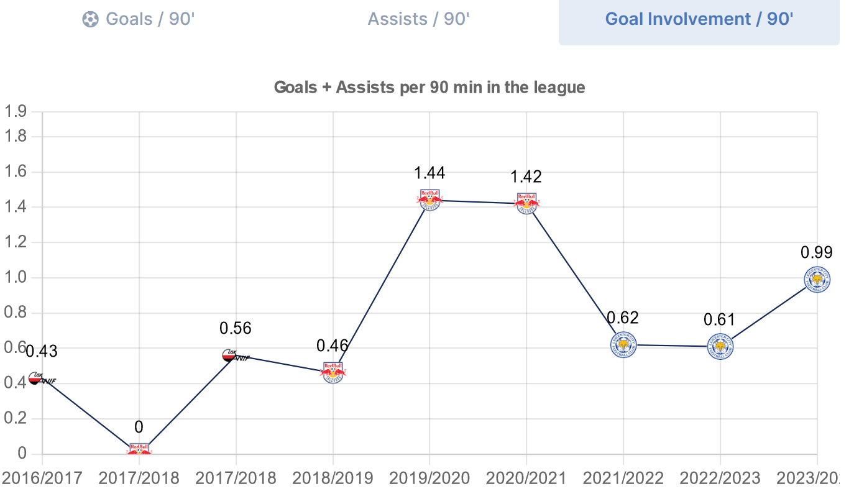Click the 0.99 data label

[816, 252]
